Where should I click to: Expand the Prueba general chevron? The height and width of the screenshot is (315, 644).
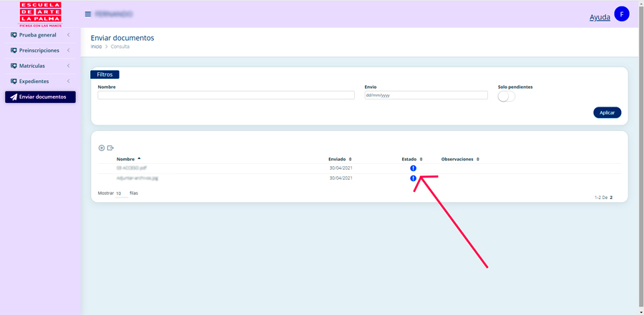tap(68, 35)
